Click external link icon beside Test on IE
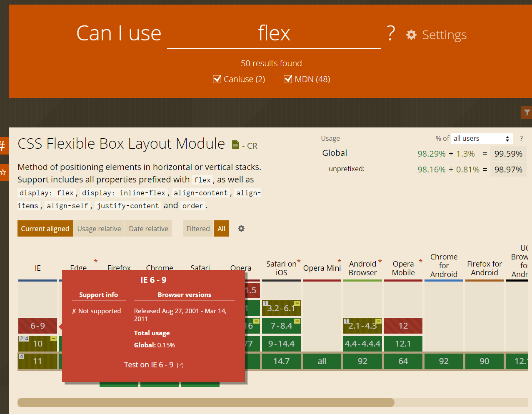 click(180, 365)
